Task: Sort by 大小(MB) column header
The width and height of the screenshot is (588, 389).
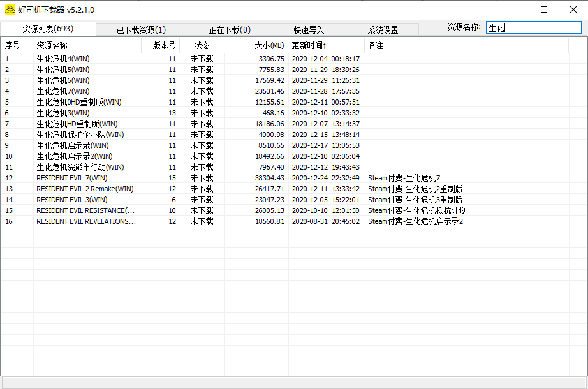Action: point(256,45)
